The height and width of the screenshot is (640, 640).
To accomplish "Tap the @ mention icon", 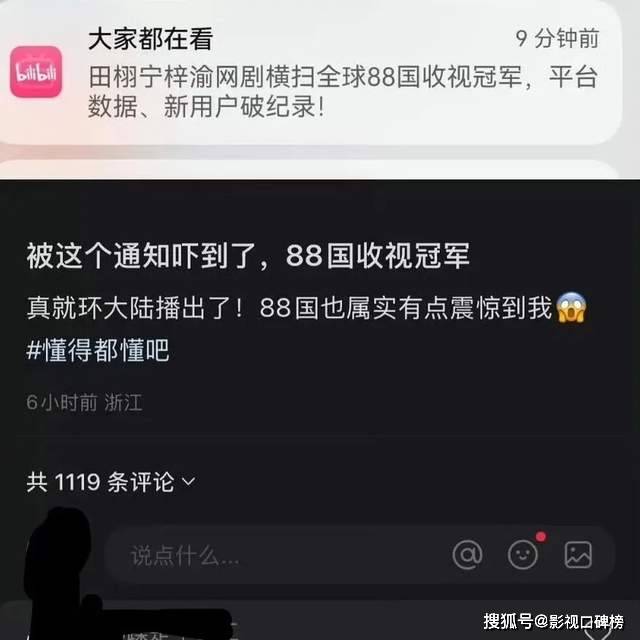I will [x=467, y=554].
